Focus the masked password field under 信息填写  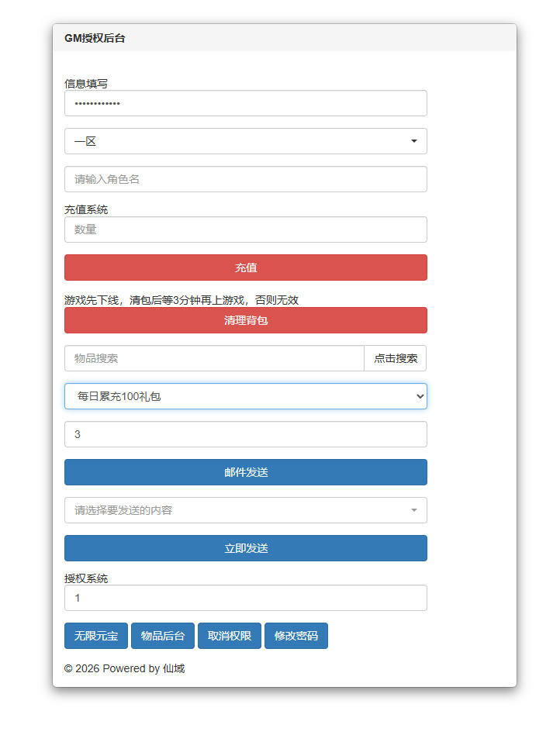point(245,103)
